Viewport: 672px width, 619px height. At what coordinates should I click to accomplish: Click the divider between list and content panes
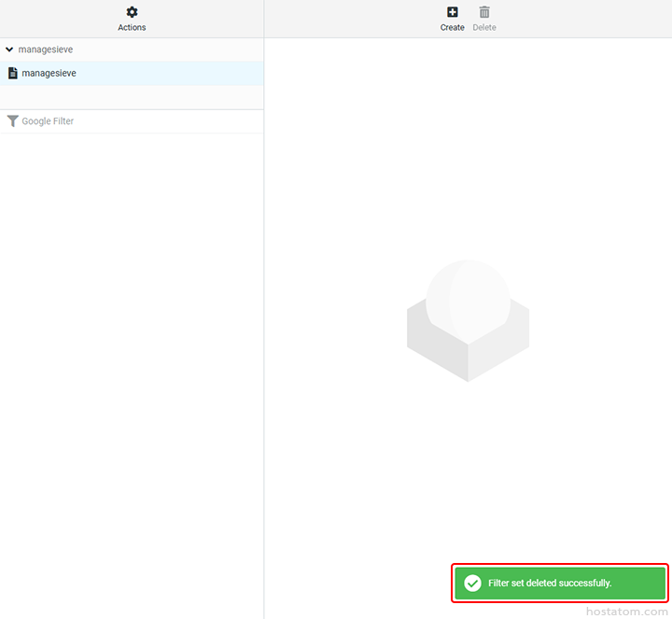point(264,327)
